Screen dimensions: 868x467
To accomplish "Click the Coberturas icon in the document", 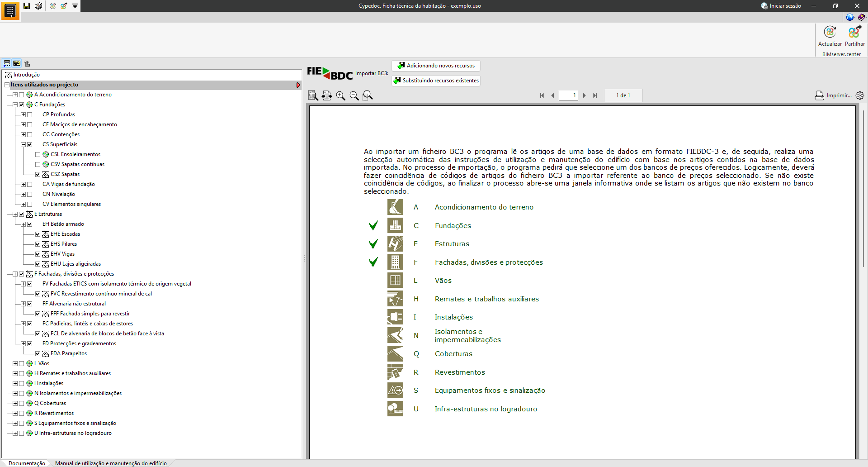I will click(x=395, y=354).
